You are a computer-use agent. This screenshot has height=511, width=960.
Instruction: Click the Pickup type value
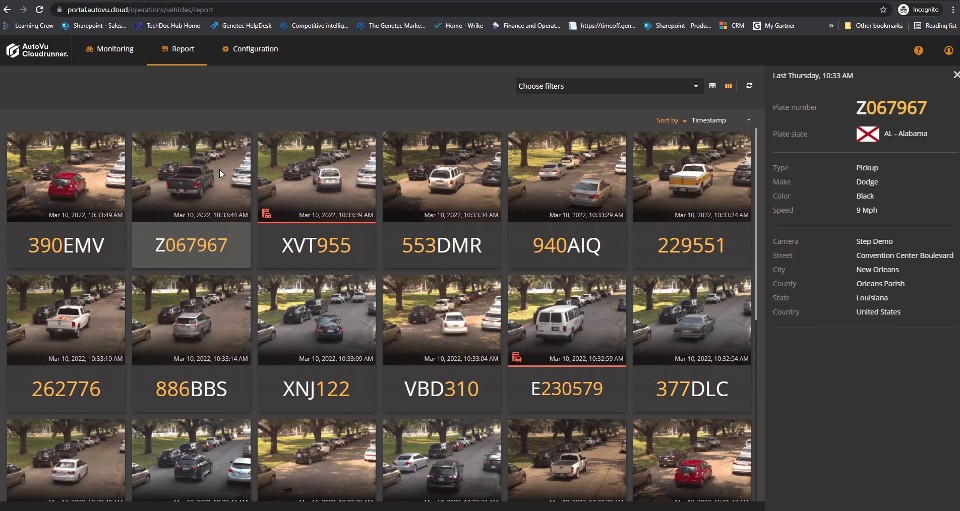tap(867, 168)
